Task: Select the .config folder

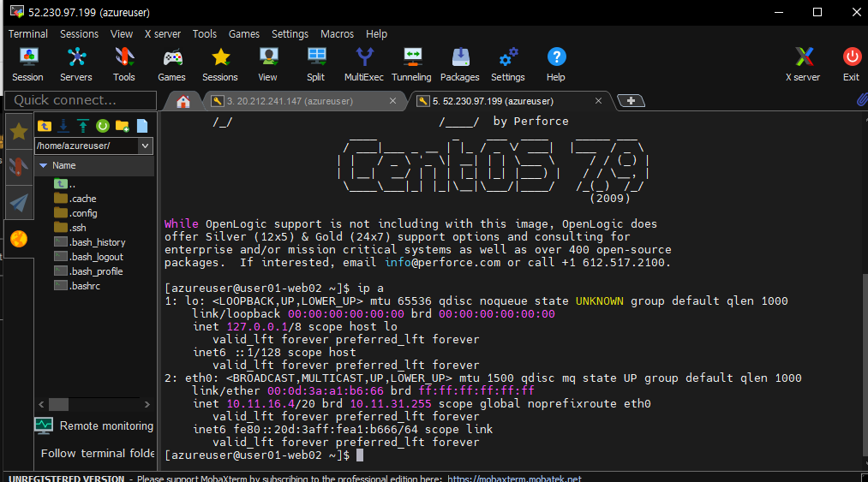Action: (75, 213)
